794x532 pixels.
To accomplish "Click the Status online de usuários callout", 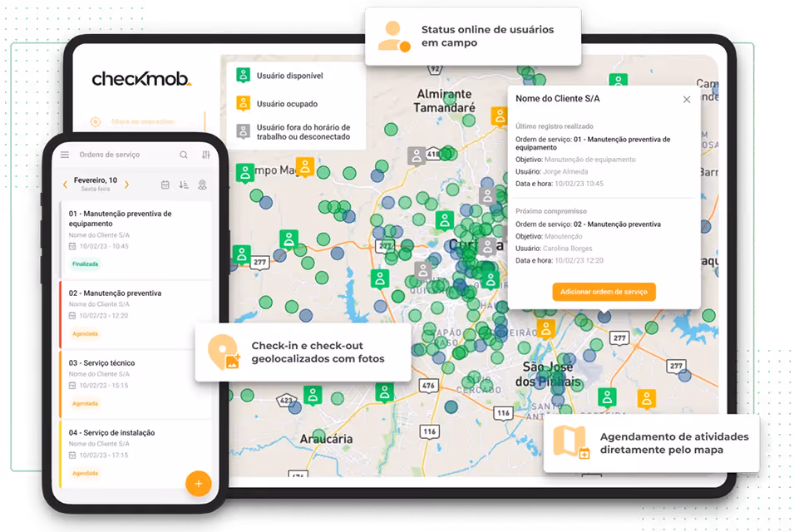I will 473,36.
